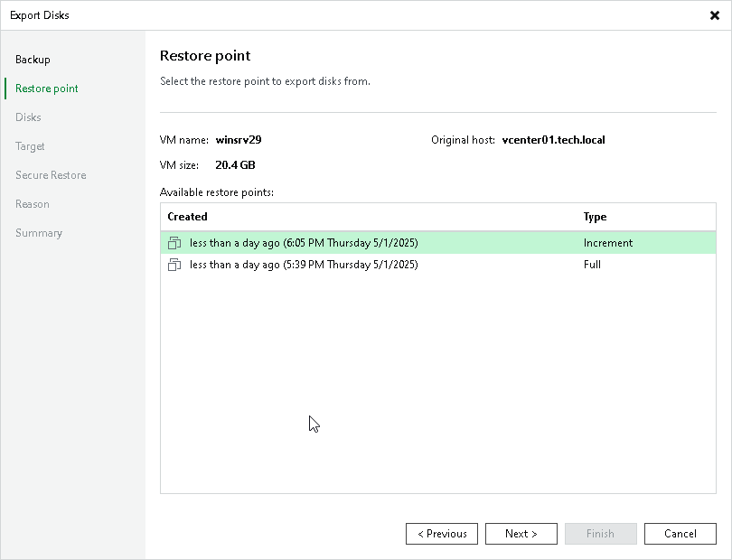The height and width of the screenshot is (560, 732).
Task: Open the Summary step
Action: (39, 233)
